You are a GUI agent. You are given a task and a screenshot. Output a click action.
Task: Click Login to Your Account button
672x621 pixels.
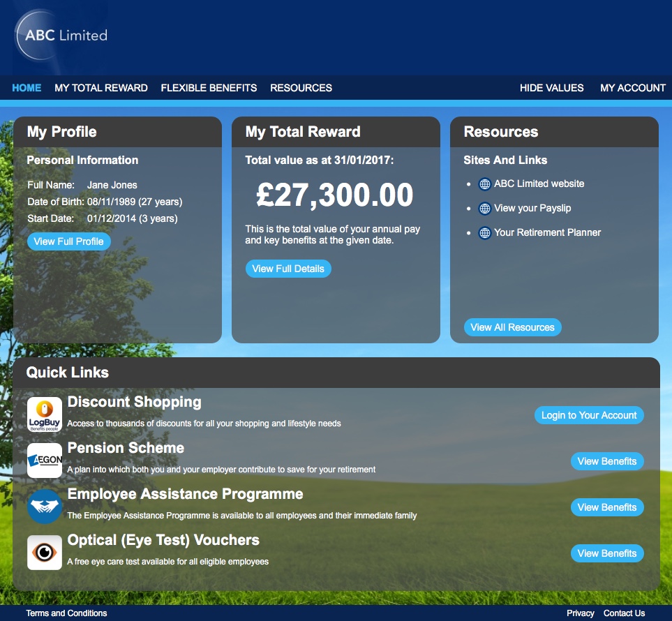589,415
